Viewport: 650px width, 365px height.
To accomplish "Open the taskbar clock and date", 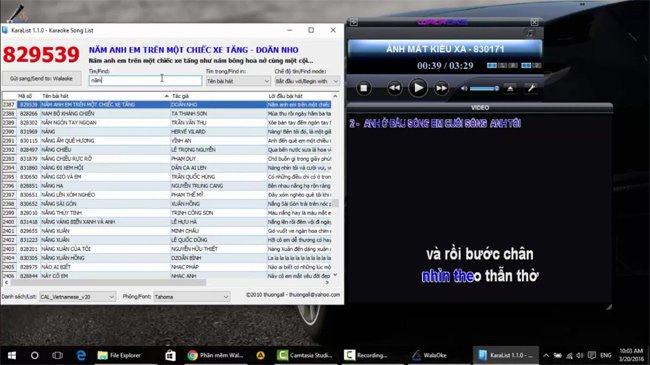I will (631, 355).
